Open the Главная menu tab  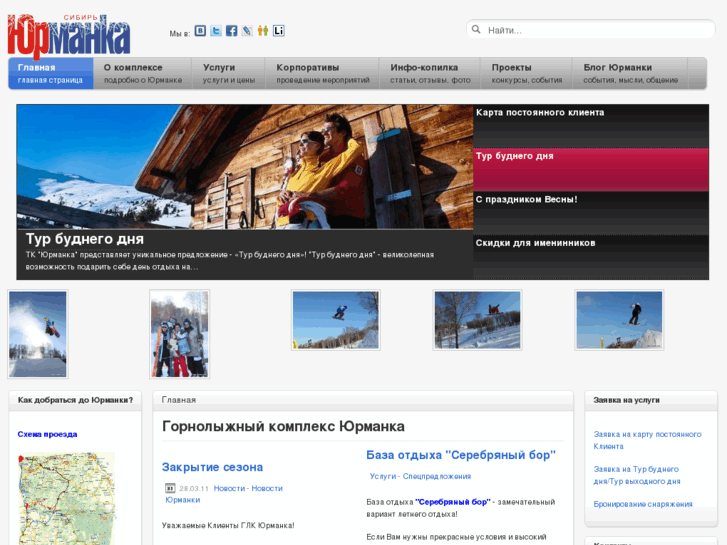click(51, 73)
